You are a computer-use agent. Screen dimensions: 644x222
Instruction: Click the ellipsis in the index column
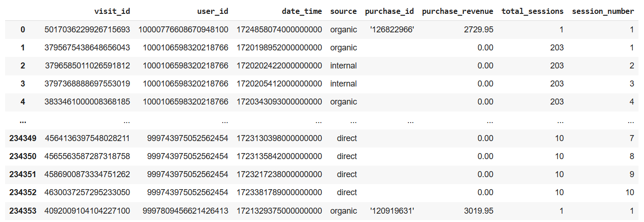click(x=23, y=121)
